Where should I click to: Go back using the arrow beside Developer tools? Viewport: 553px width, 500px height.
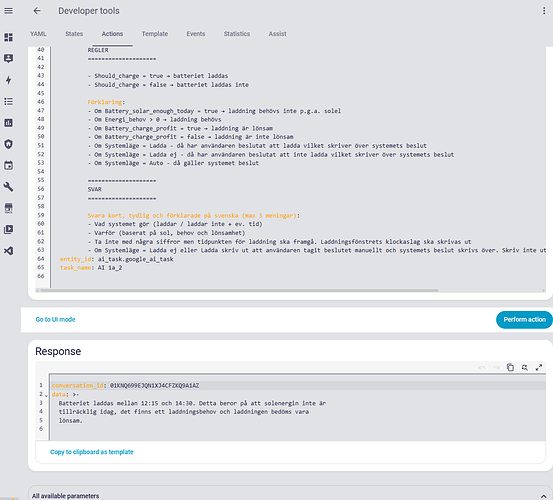click(37, 11)
